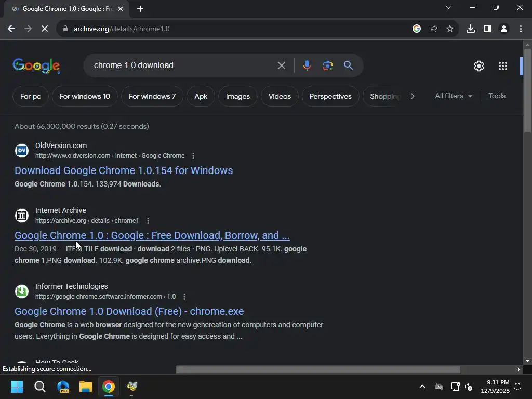This screenshot has height=399, width=532.
Task: Open the Tools search options
Action: click(x=497, y=96)
